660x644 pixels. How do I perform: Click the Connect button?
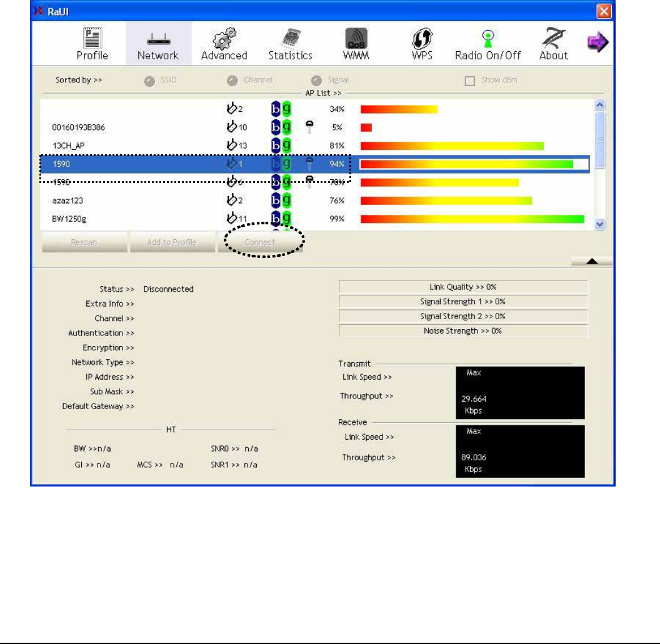tap(260, 242)
